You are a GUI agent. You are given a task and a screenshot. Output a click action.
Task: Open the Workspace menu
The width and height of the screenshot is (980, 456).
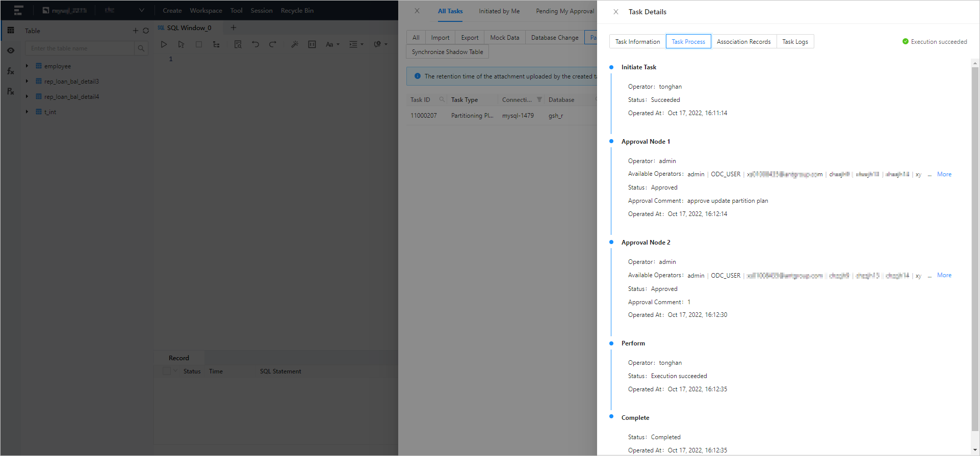[x=206, y=10]
